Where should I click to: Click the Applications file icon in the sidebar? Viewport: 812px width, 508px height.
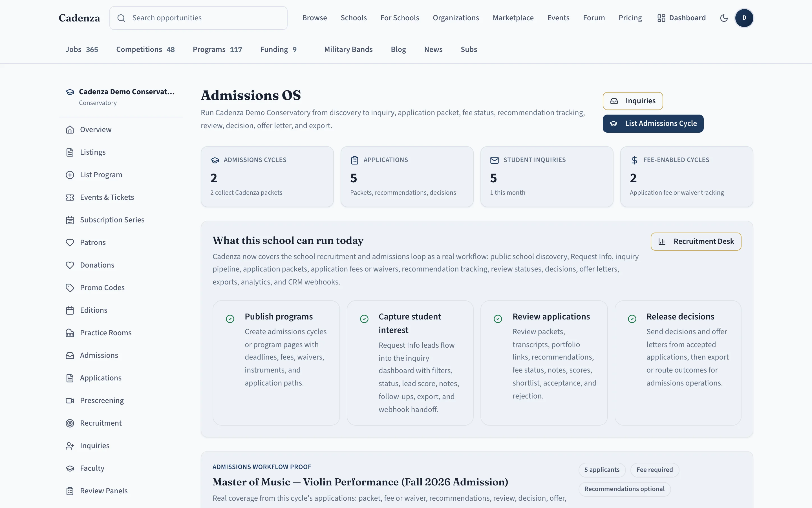(x=70, y=378)
